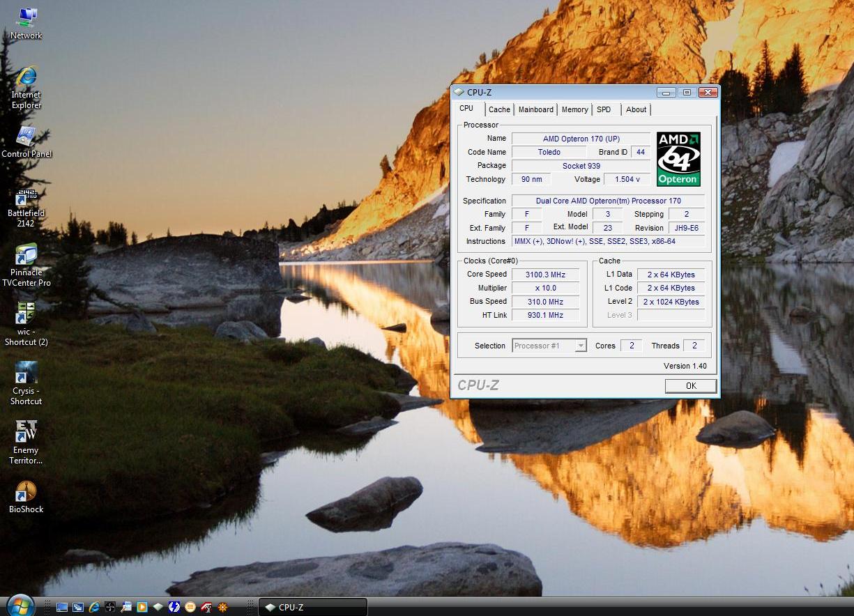Select the wic - Shortcut (2) icon
854x616 pixels.
pos(26,325)
